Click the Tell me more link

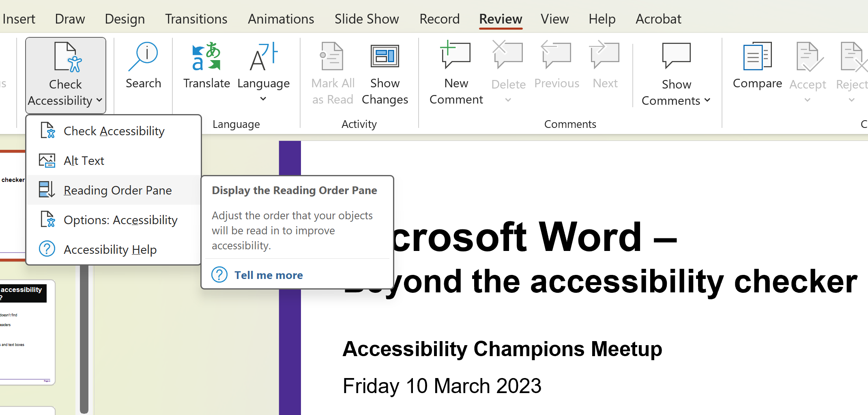[x=269, y=275]
